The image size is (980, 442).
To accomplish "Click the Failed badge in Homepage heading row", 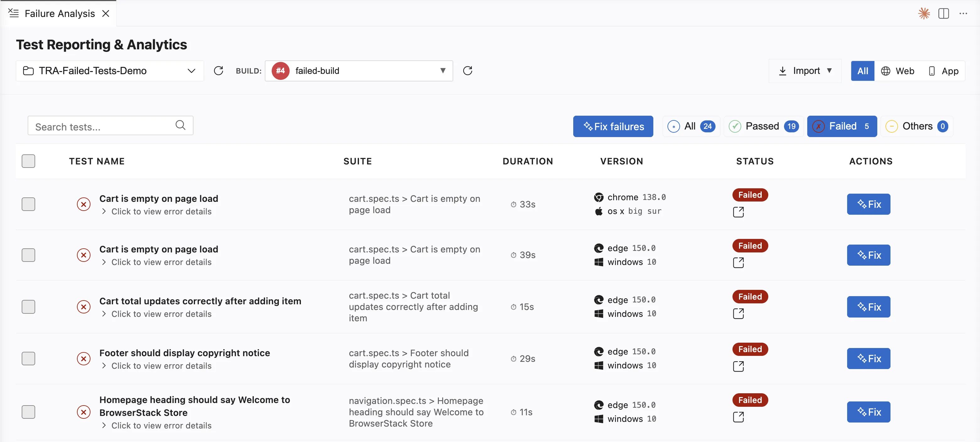I will coord(750,400).
